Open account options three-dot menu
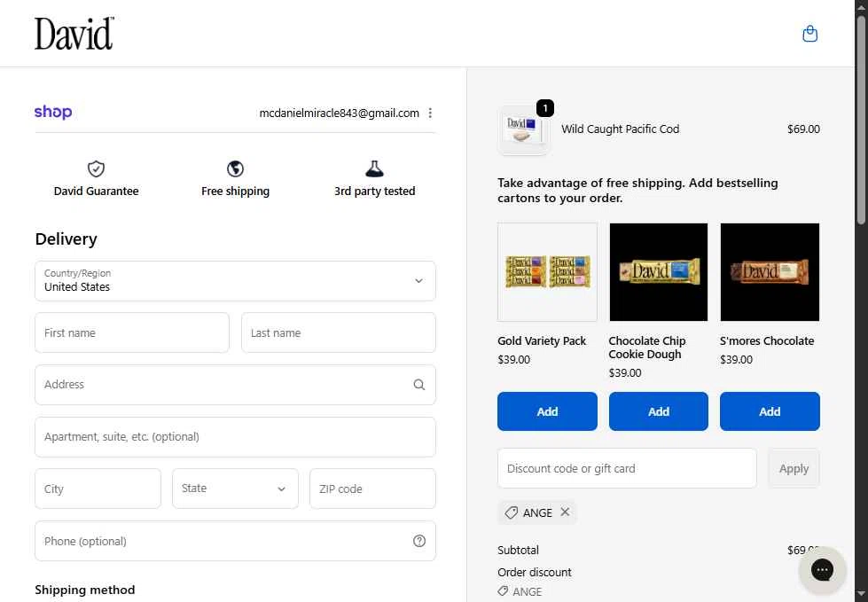868x602 pixels. [x=430, y=113]
